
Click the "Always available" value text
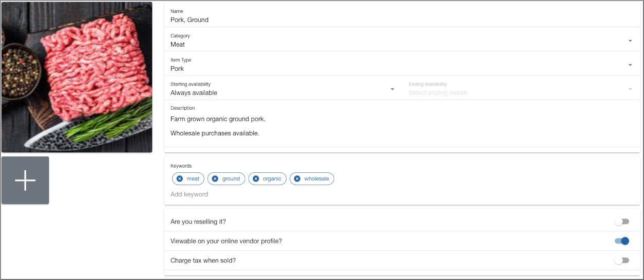[194, 93]
